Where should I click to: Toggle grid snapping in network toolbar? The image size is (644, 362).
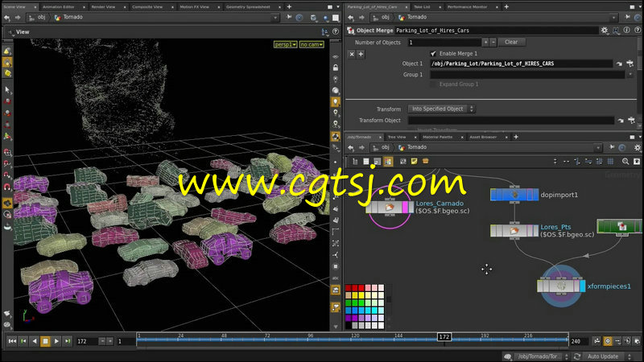(610, 162)
